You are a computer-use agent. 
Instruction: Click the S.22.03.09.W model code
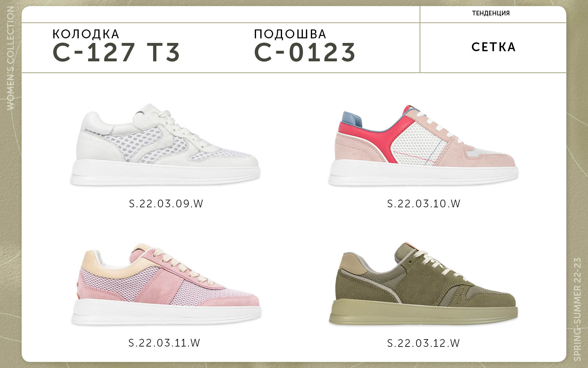click(166, 204)
